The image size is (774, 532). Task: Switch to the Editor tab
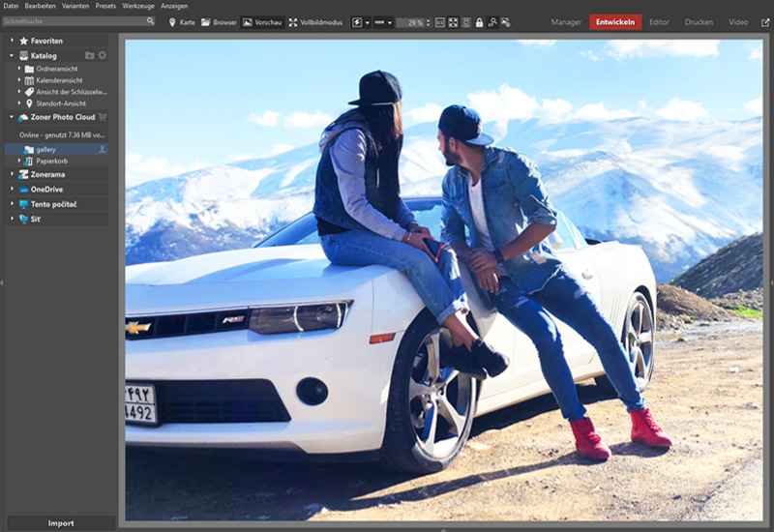[x=659, y=21]
